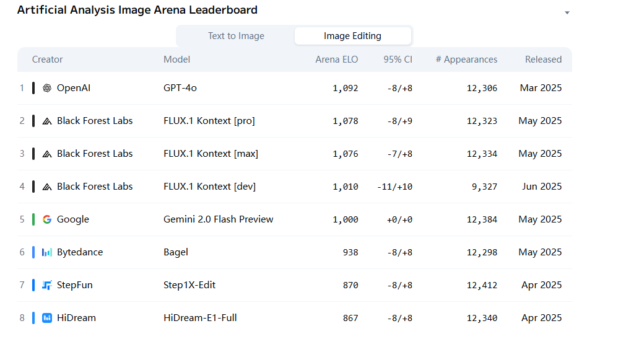Switch to the Text to Image tab
The height and width of the screenshot is (357, 644).
tap(236, 36)
